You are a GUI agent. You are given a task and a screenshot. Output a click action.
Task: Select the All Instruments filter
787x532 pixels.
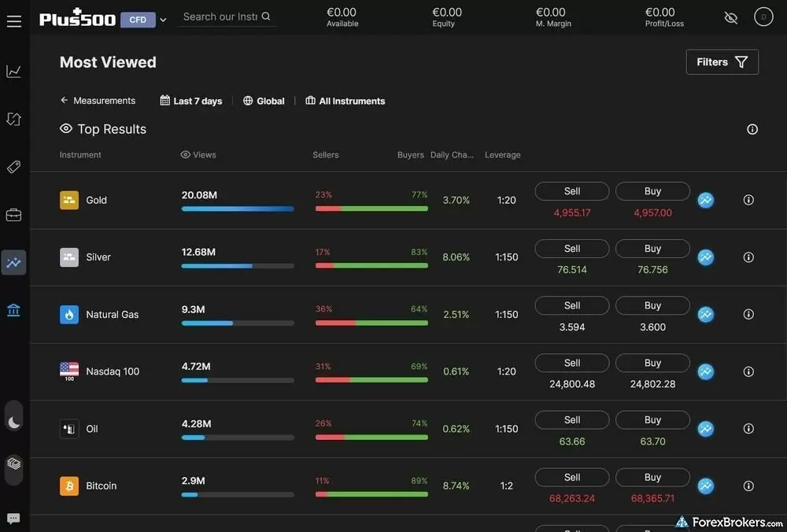point(345,101)
